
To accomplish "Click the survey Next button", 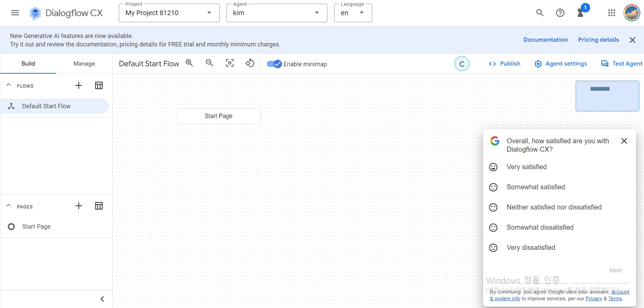I will 615,270.
